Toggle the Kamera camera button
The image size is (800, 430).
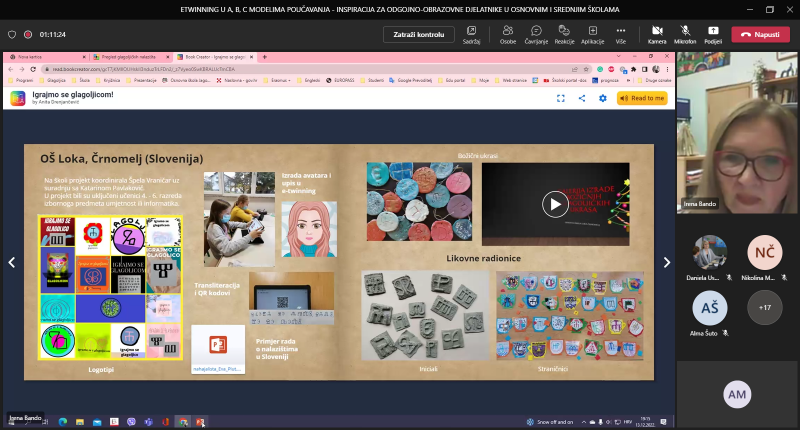pyautogui.click(x=657, y=31)
